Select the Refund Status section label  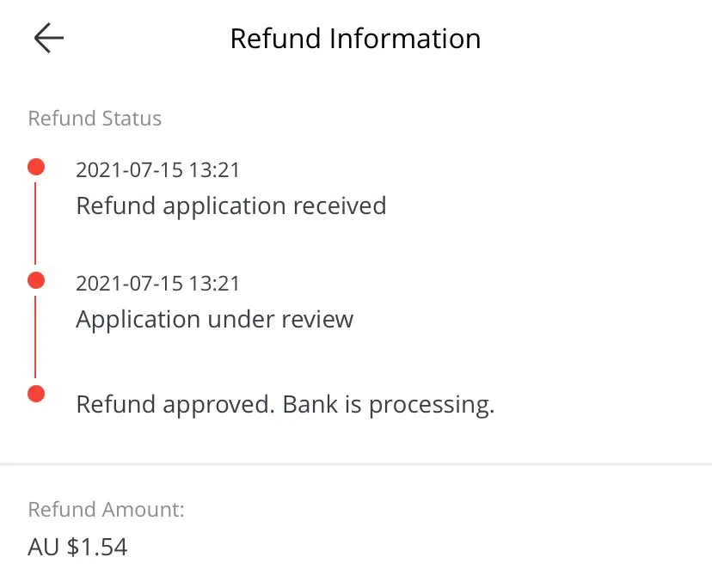click(x=95, y=118)
